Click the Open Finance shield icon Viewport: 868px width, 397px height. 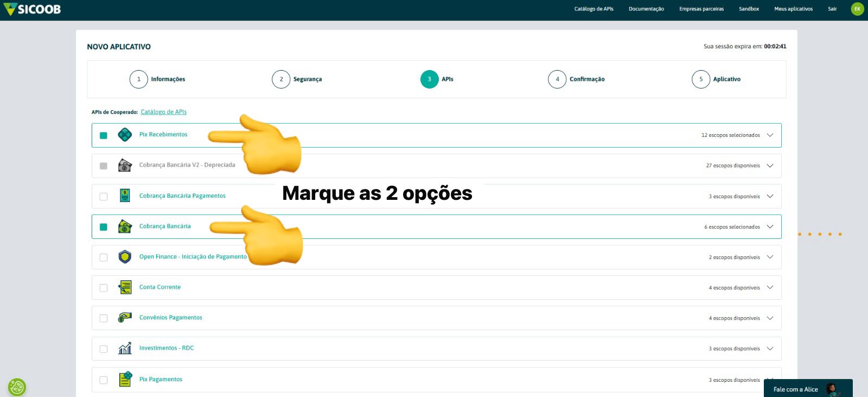click(125, 257)
